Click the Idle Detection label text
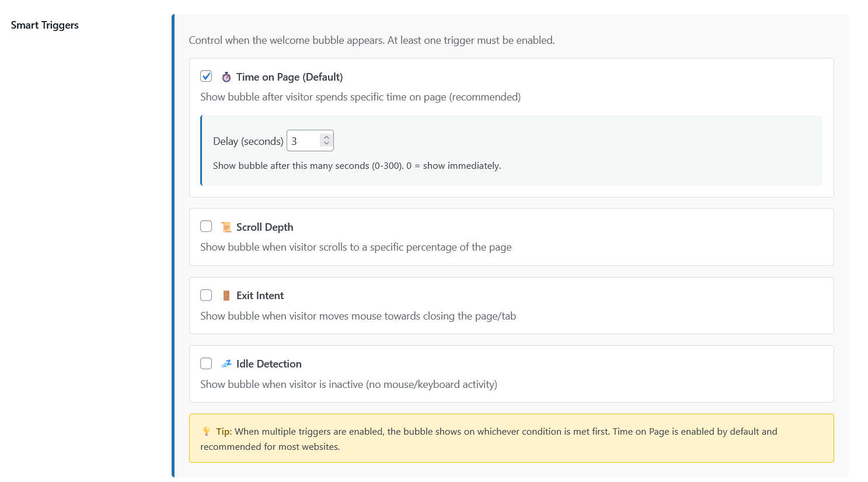 coord(269,364)
